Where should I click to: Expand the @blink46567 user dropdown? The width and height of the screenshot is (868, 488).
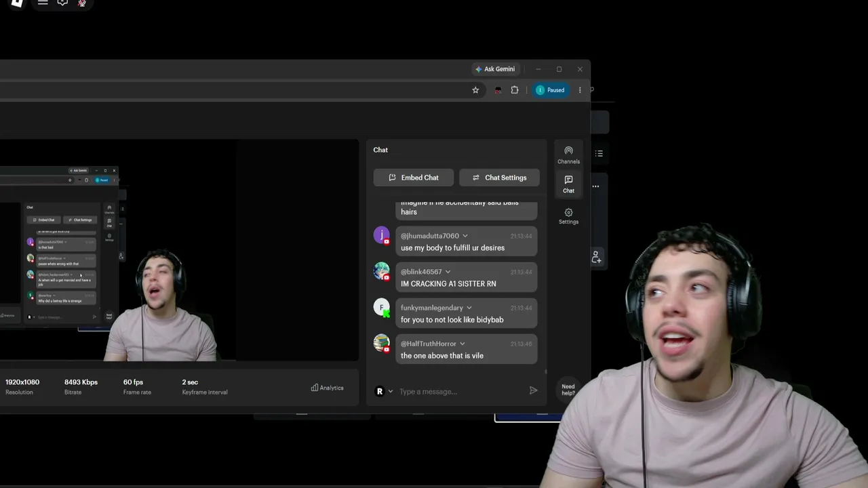point(448,272)
